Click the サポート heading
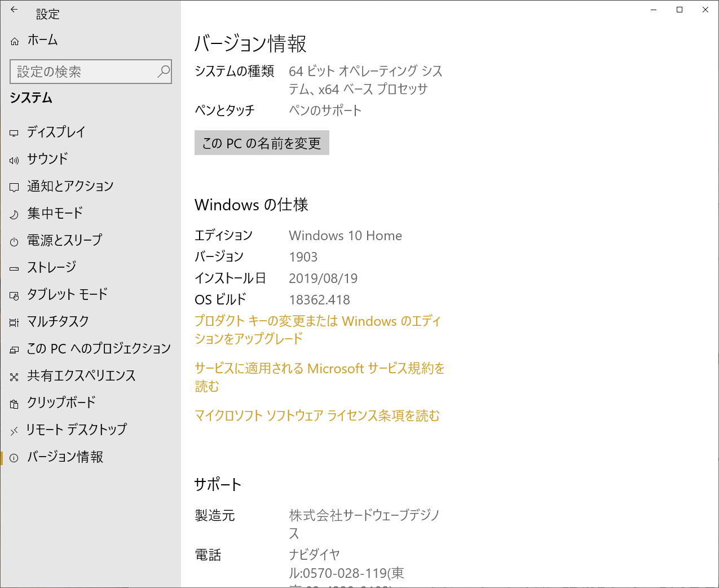 point(218,485)
